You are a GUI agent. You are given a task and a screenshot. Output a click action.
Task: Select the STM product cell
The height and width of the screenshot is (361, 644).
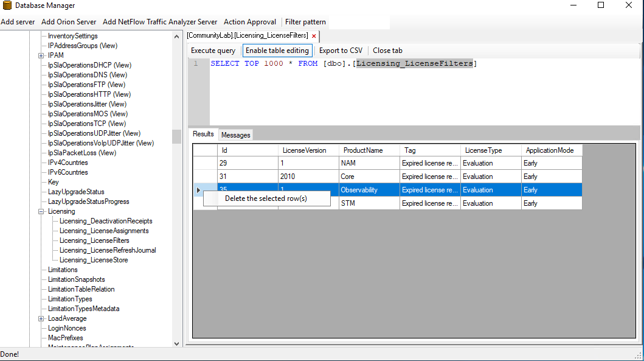369,203
